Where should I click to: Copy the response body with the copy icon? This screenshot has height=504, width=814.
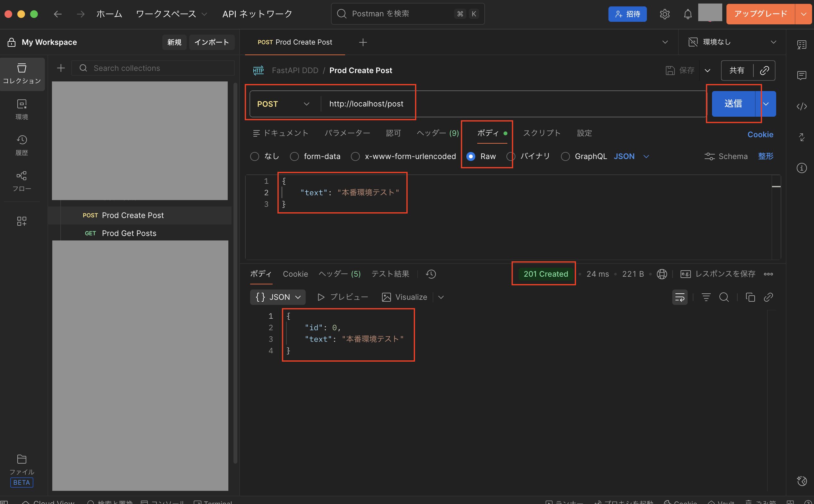click(x=750, y=297)
